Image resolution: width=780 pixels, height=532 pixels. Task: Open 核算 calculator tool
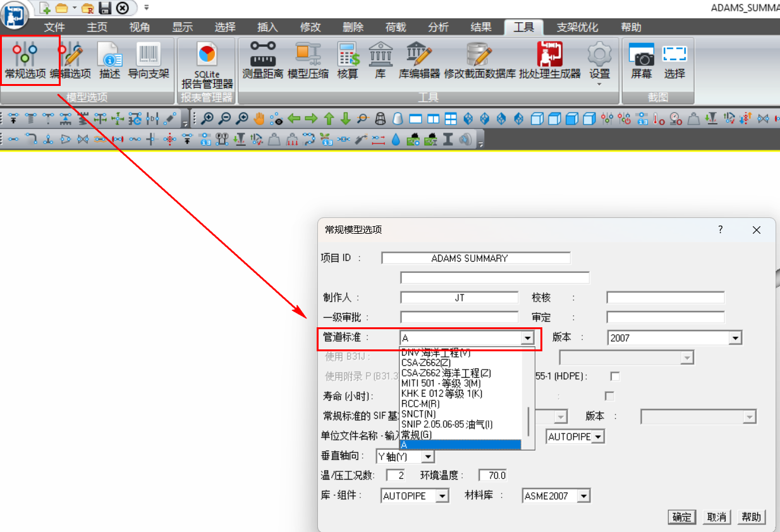(348, 61)
